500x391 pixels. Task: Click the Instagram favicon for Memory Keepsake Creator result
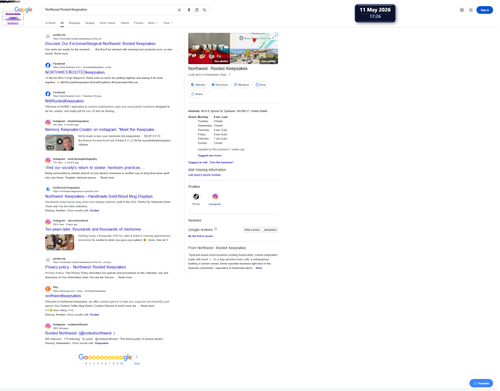click(48, 123)
